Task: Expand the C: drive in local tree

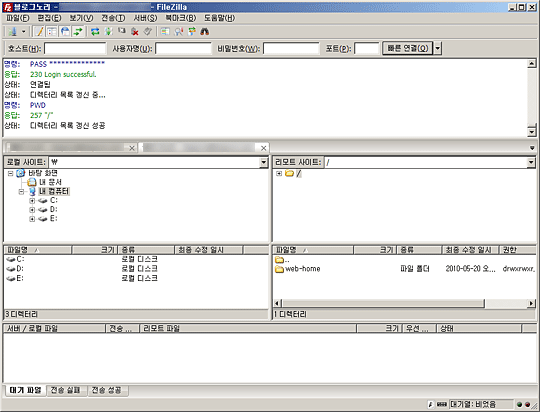Action: [x=32, y=200]
